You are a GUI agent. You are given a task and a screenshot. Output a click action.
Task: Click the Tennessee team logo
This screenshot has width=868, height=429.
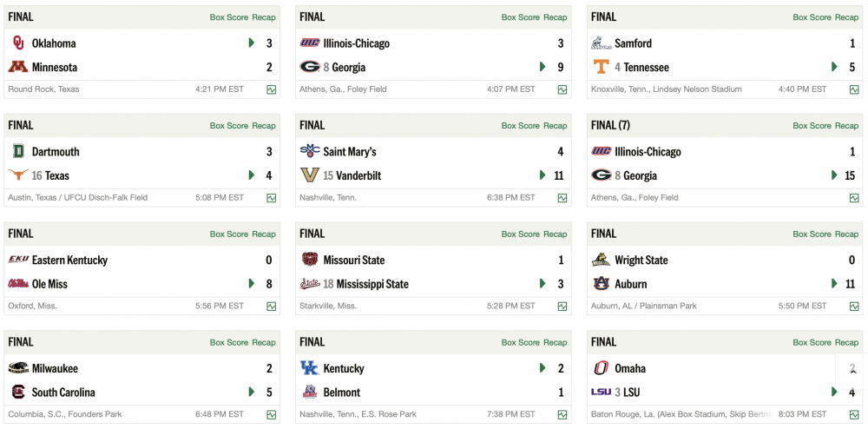click(601, 67)
